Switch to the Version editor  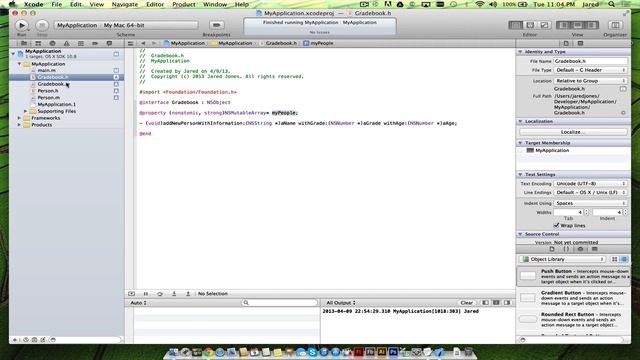pyautogui.click(x=544, y=25)
